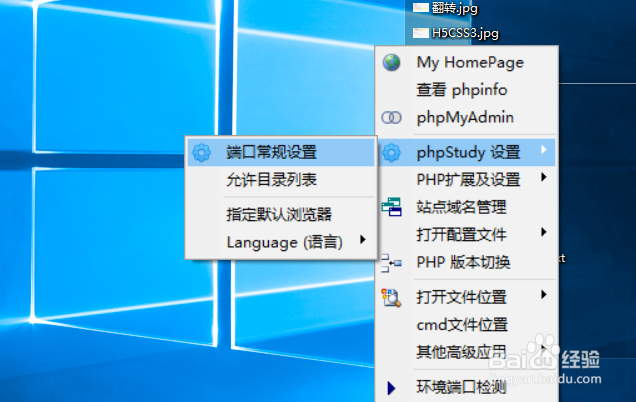The image size is (636, 402).
Task: Select 查看 phpinfo from the menu
Action: pyautogui.click(x=466, y=90)
